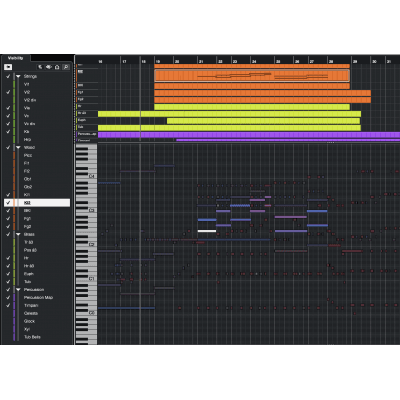
Task: Uncheck visibility of Euph track
Action: [x=8, y=274]
